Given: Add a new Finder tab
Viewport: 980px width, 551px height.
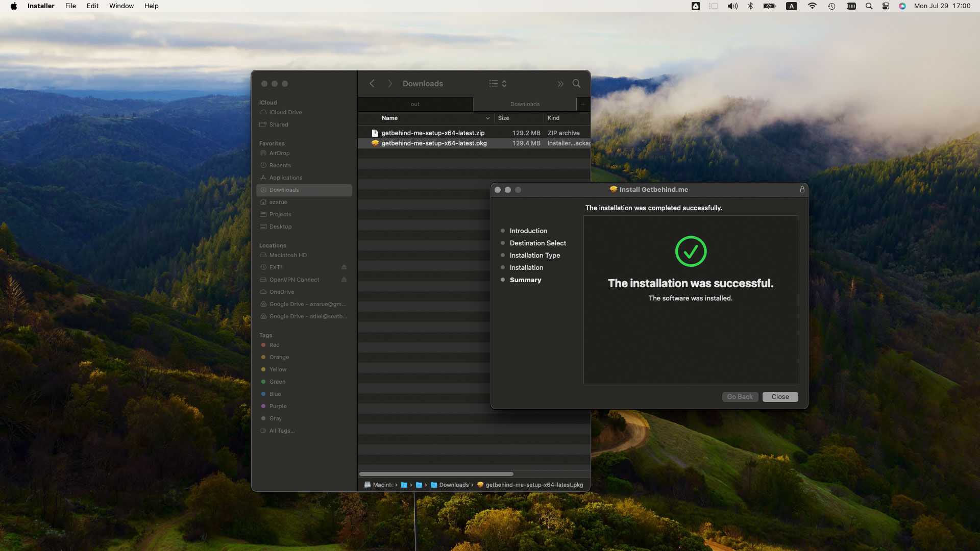Looking at the screenshot, I should (x=583, y=104).
